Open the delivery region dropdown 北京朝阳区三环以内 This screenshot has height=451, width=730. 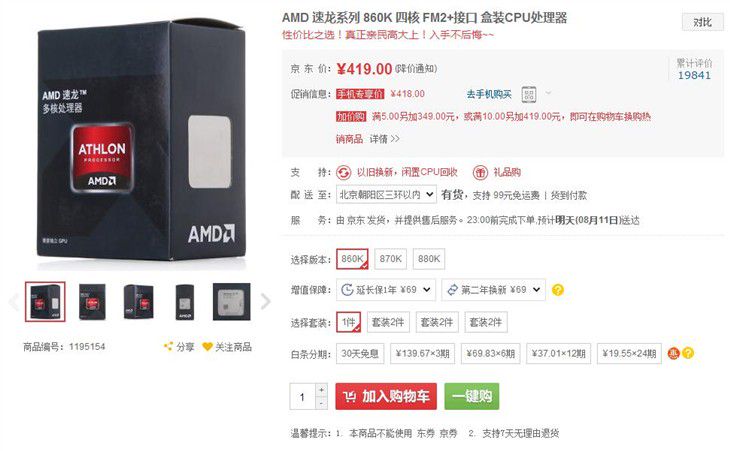[x=386, y=195]
